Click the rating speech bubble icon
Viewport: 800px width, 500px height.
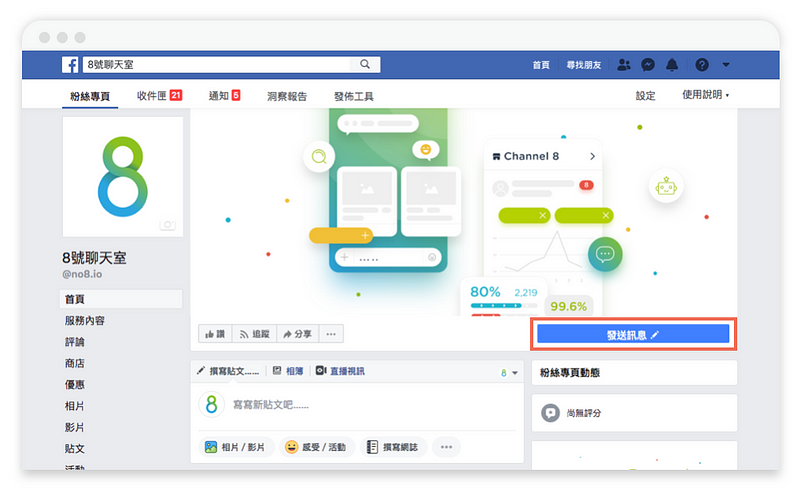(x=551, y=413)
